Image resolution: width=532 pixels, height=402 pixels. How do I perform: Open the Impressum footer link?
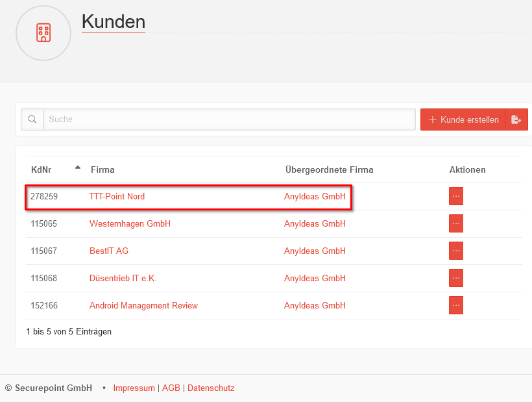134,388
